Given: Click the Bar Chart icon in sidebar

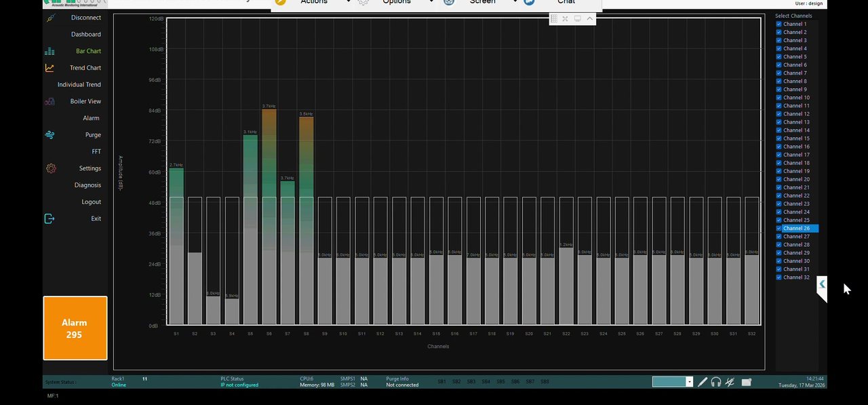Looking at the screenshot, I should (x=50, y=51).
